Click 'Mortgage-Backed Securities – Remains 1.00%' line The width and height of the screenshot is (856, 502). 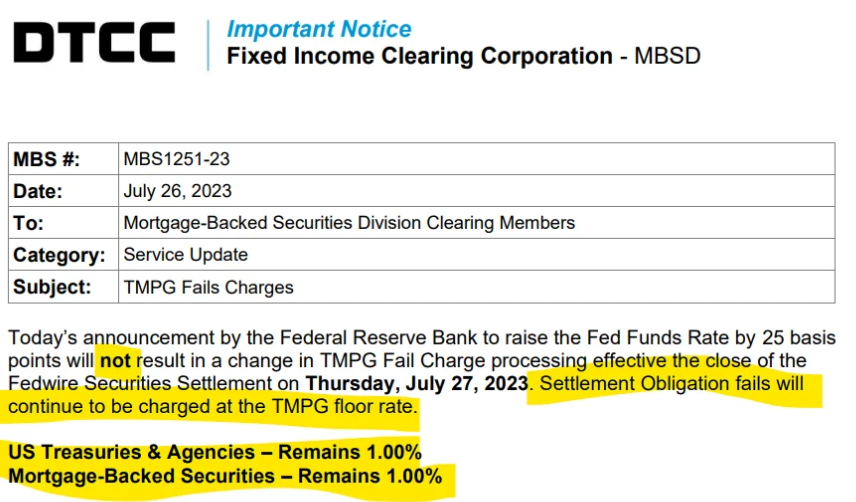(x=225, y=476)
